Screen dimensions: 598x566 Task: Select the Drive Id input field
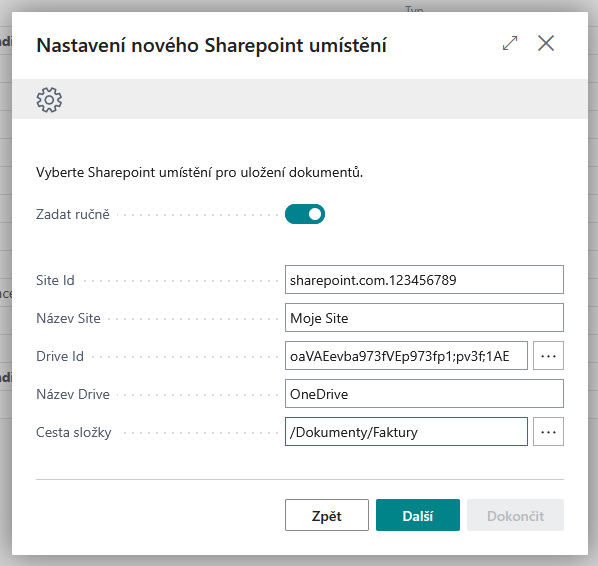406,356
